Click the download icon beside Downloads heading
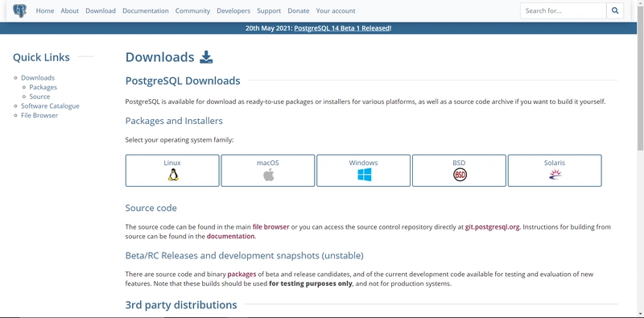Screen dimensions: 644x318 [x=206, y=57]
